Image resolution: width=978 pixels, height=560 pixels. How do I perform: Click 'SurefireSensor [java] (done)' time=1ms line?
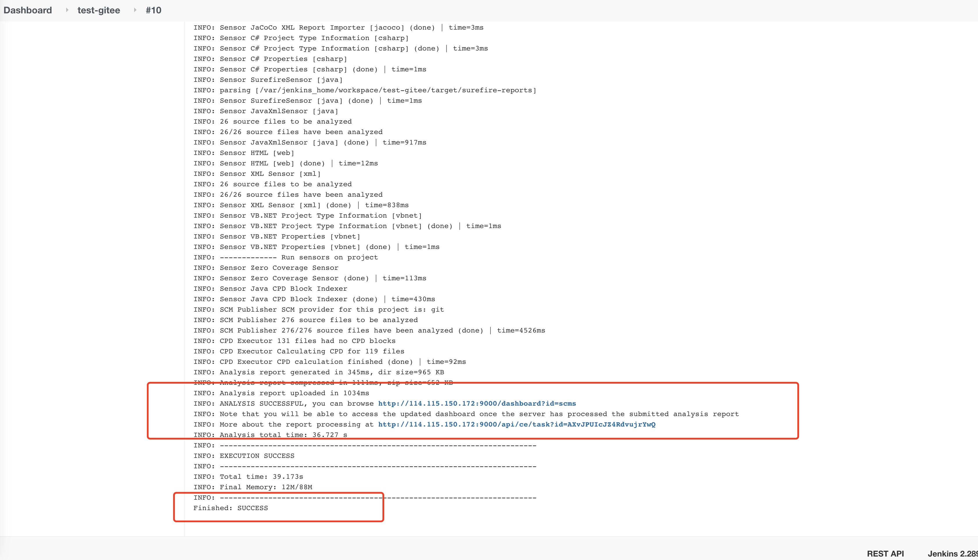click(x=308, y=100)
